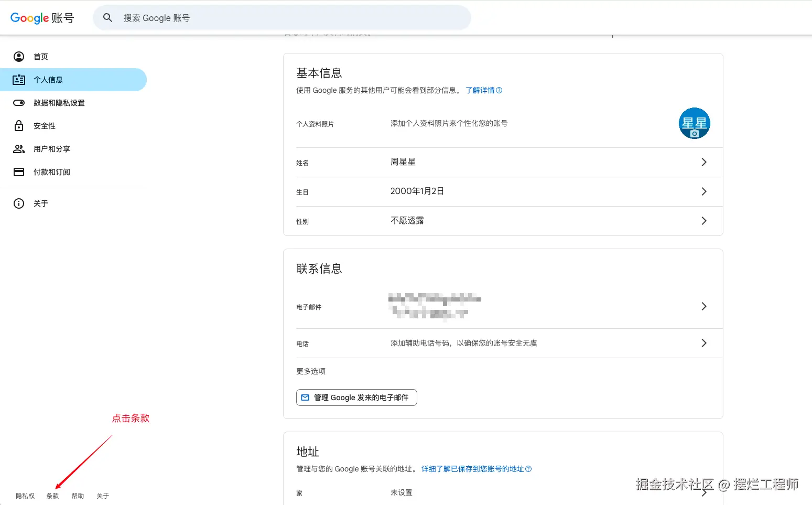
Task: Click the 详细了解已保存到您账号的地址 link
Action: tap(473, 469)
